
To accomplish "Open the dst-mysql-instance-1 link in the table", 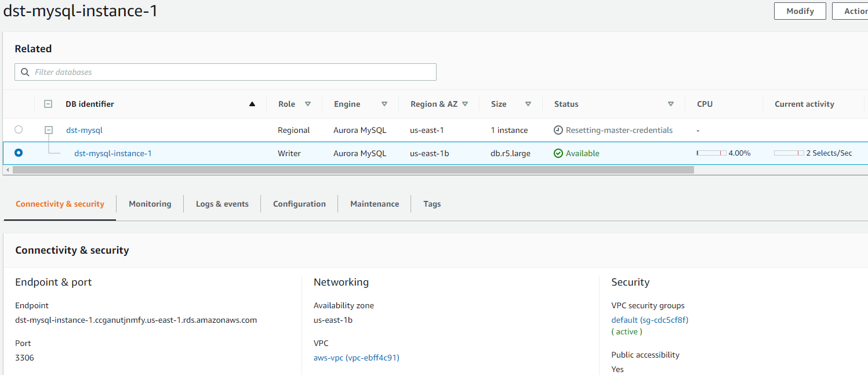I will (113, 153).
